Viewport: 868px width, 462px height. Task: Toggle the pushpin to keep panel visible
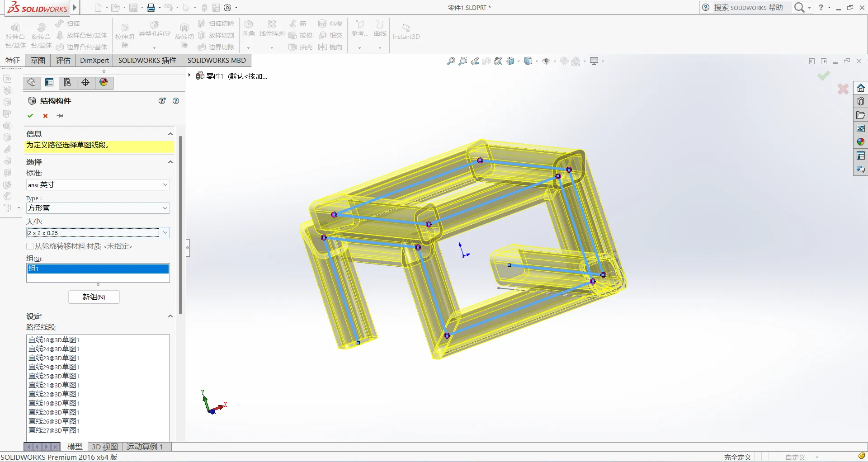pos(60,116)
